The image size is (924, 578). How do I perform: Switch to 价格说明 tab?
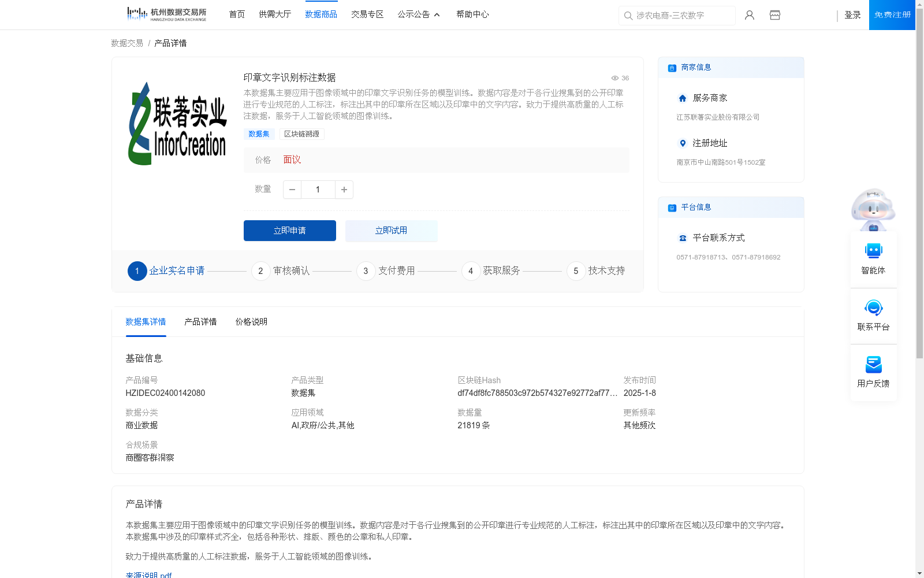(251, 322)
